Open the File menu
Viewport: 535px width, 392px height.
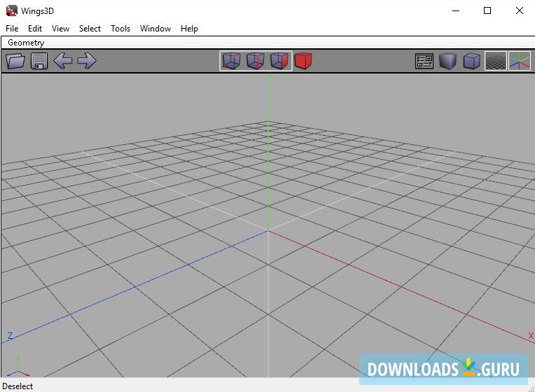point(12,29)
